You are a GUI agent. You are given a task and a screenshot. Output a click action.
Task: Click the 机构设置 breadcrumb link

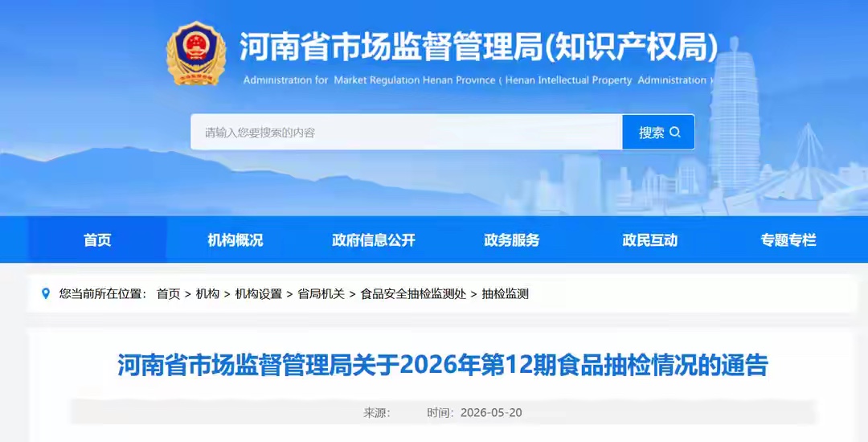coord(259,294)
